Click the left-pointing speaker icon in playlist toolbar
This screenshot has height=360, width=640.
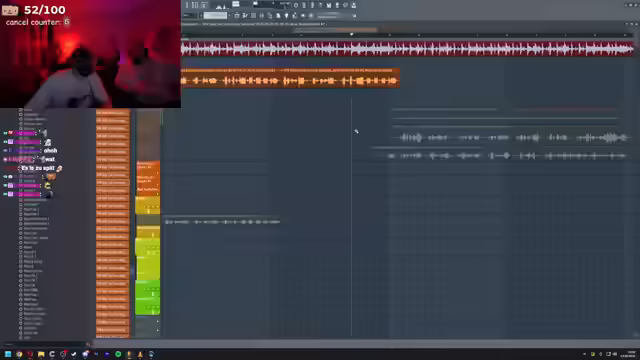pos(302,16)
